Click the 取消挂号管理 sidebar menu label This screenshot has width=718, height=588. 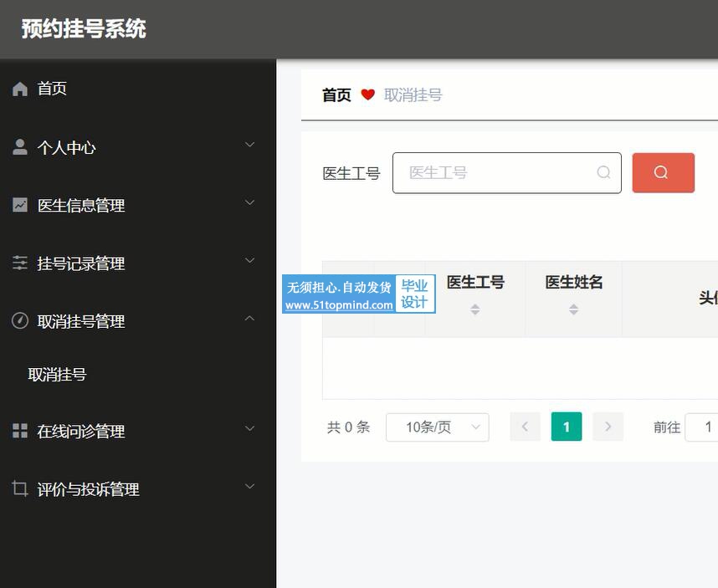[x=81, y=321]
